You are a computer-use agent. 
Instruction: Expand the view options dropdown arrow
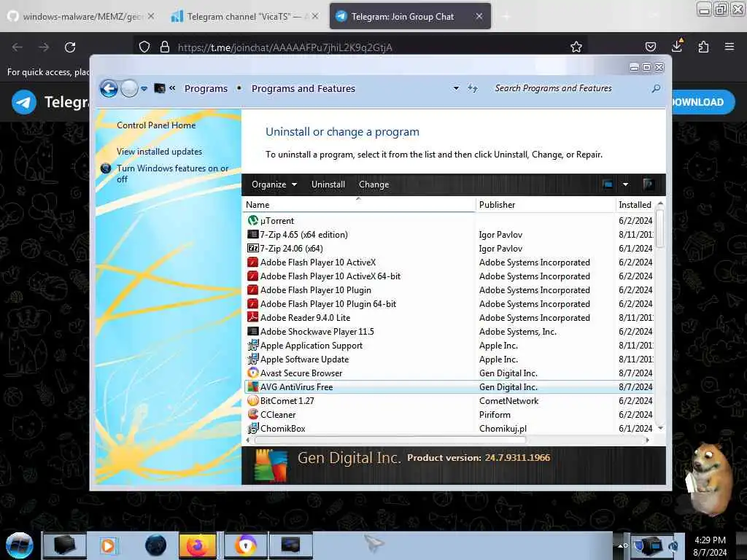click(625, 184)
